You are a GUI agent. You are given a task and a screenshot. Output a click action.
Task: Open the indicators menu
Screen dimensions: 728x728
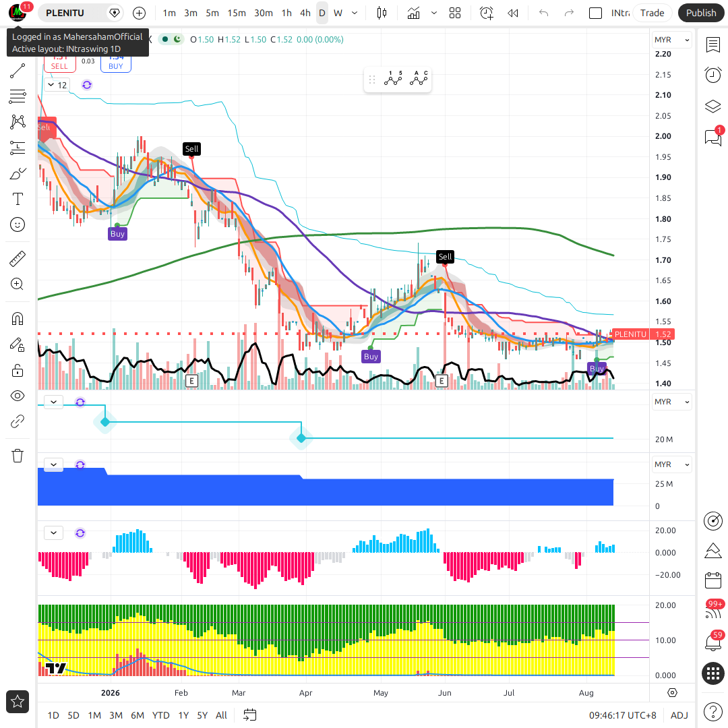point(413,13)
